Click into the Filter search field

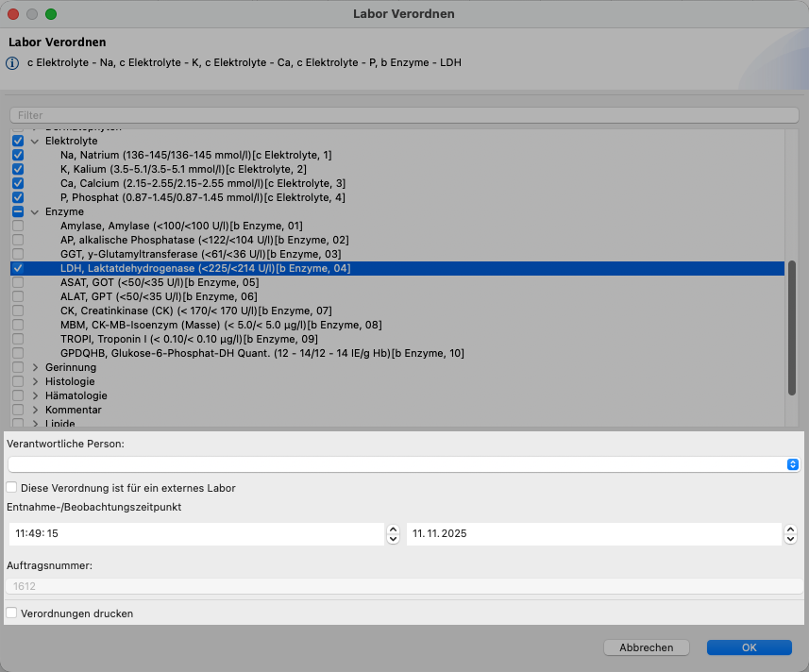(404, 115)
